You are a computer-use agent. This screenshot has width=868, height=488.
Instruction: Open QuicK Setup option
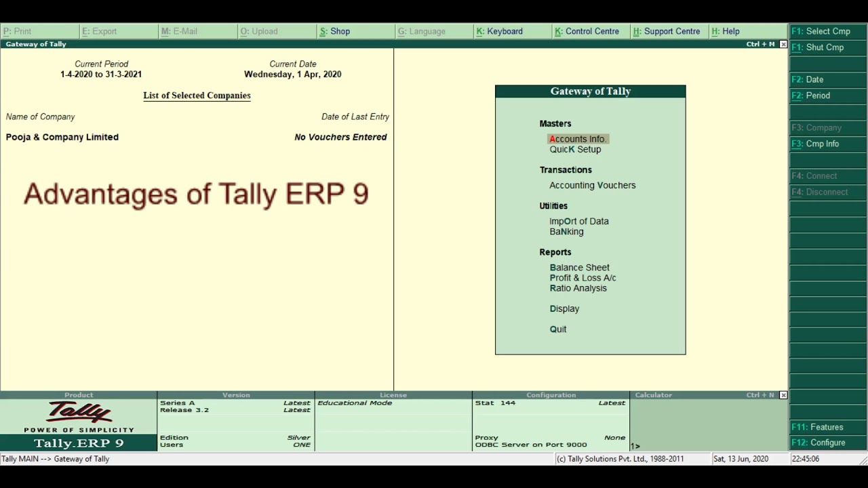(575, 149)
